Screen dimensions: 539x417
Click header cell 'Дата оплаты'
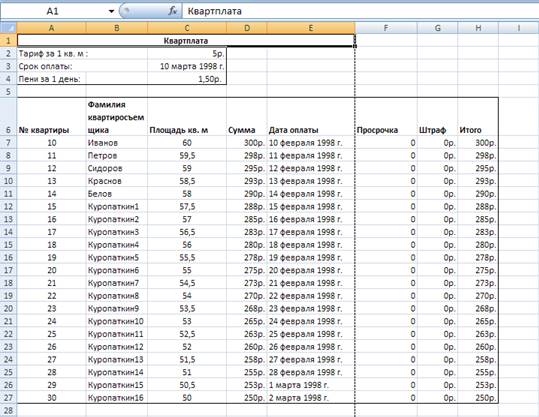tap(311, 117)
